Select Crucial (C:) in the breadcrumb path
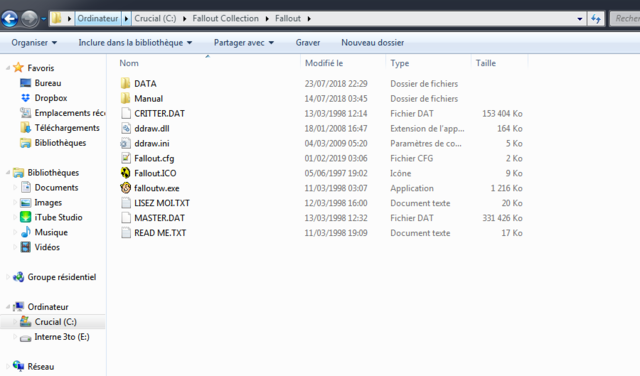The height and width of the screenshot is (376, 640). [156, 18]
